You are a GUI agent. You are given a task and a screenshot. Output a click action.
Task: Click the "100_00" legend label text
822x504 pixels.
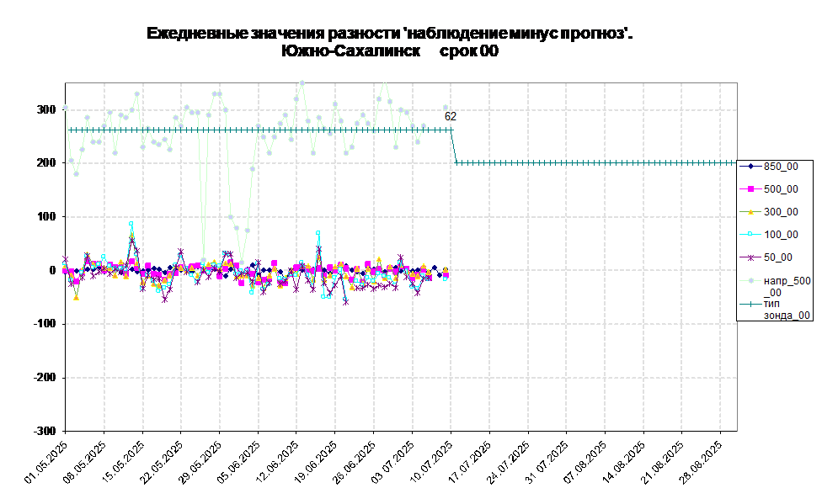click(781, 235)
